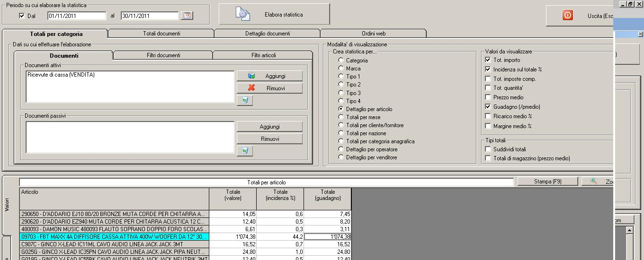Click the Totale (valore) column header
The width and height of the screenshot is (644, 260).
[x=233, y=199]
